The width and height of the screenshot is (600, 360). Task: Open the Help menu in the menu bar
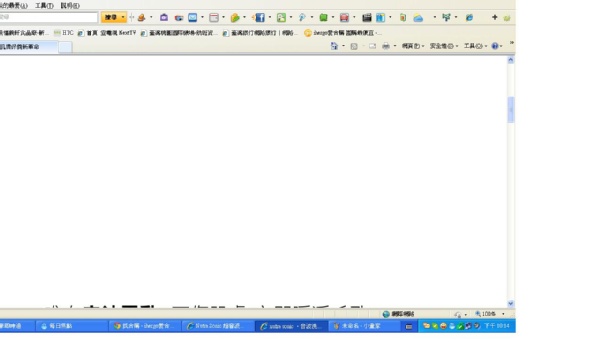tap(70, 6)
